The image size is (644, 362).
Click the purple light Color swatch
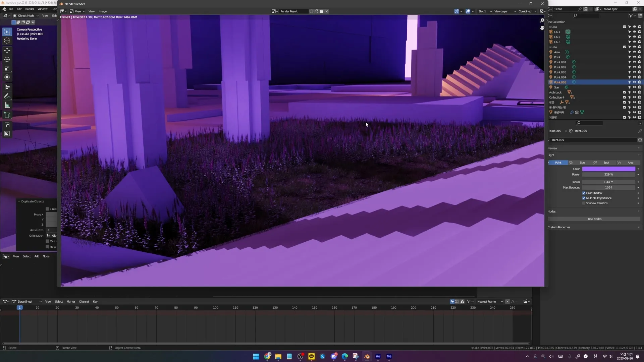[x=608, y=169]
